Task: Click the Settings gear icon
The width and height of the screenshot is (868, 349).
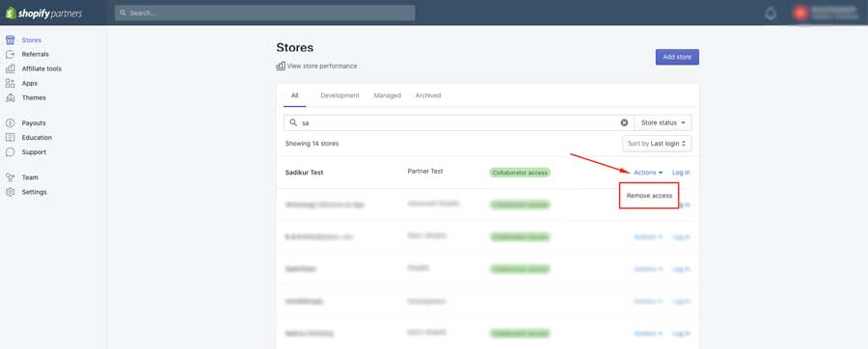Action: [10, 192]
